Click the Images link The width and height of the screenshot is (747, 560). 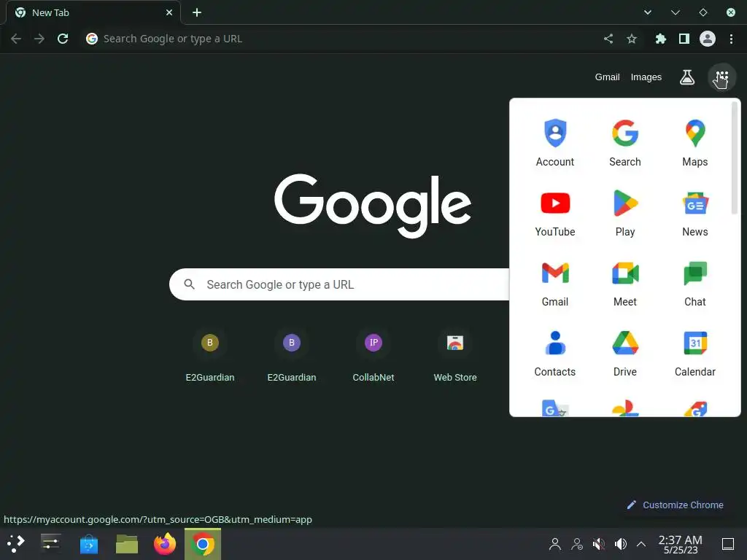click(646, 77)
